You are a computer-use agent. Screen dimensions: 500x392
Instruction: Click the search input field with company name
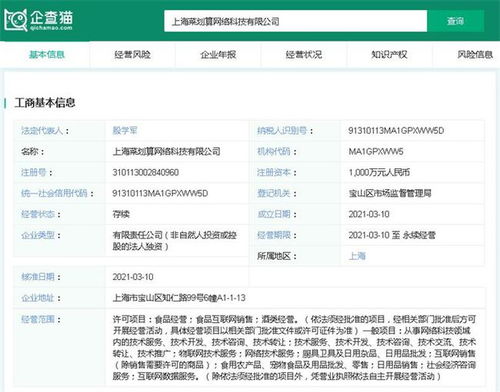tap(295, 21)
